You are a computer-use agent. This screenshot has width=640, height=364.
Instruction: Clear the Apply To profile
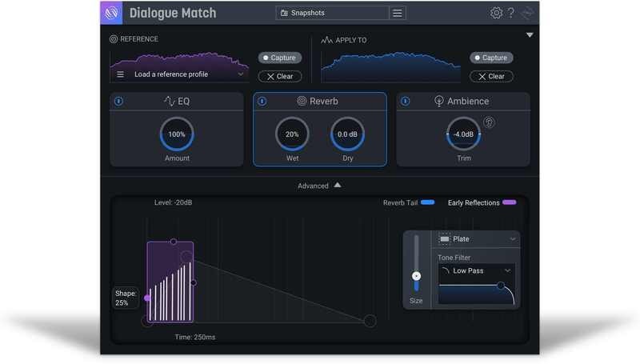point(491,76)
